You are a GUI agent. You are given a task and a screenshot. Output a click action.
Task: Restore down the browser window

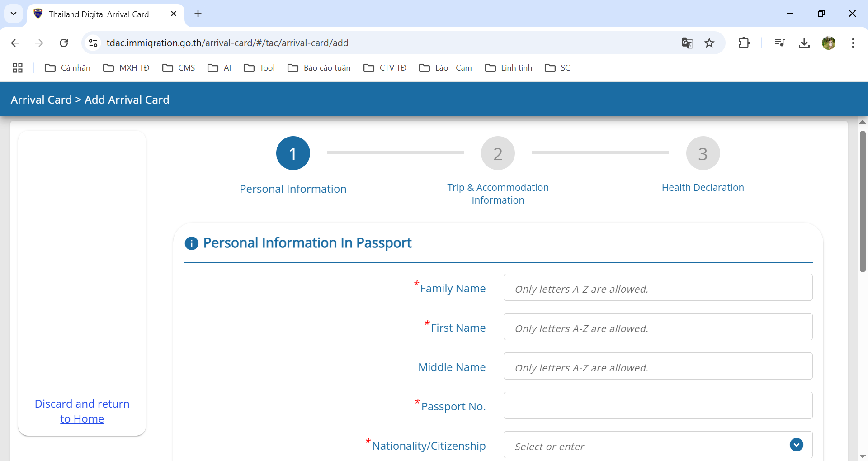[821, 14]
